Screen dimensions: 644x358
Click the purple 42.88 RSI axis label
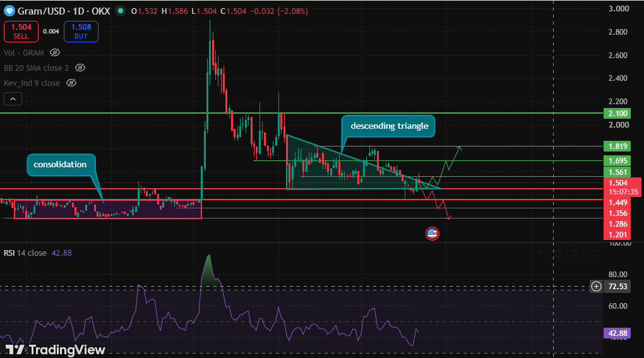pos(617,333)
